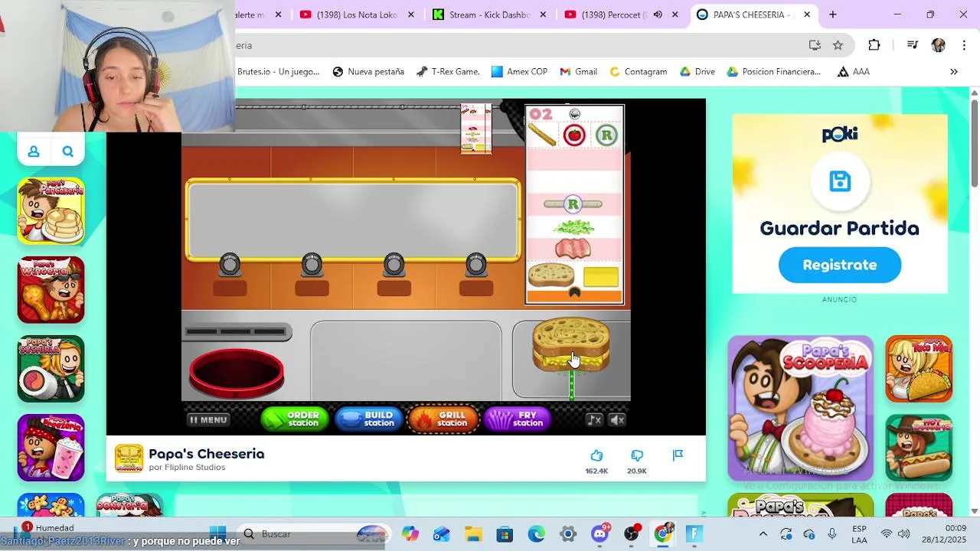Mute the Percocet tab audio icon
This screenshot has width=980, height=551.
tap(658, 15)
